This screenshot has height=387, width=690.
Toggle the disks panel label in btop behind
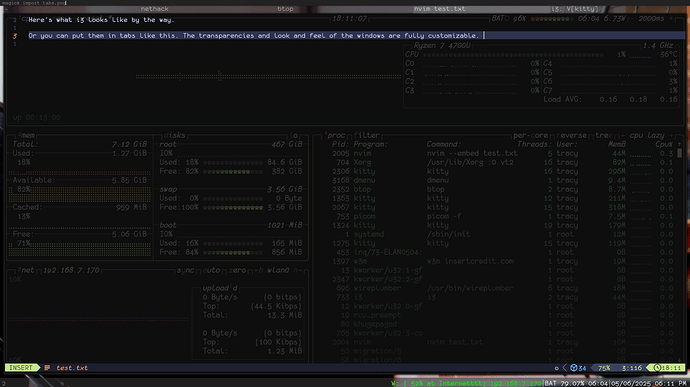[174, 135]
